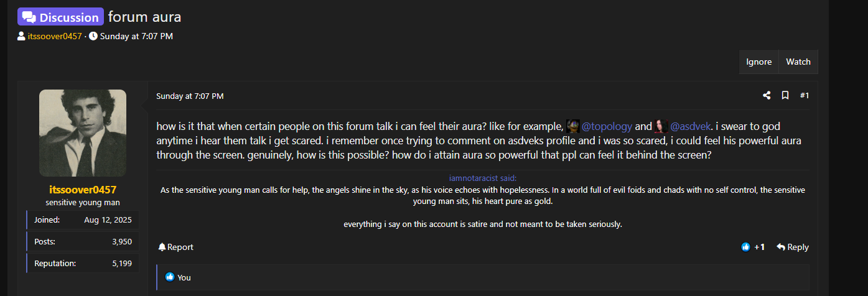The image size is (868, 296).
Task: Click the +1 reaction count
Action: point(759,247)
